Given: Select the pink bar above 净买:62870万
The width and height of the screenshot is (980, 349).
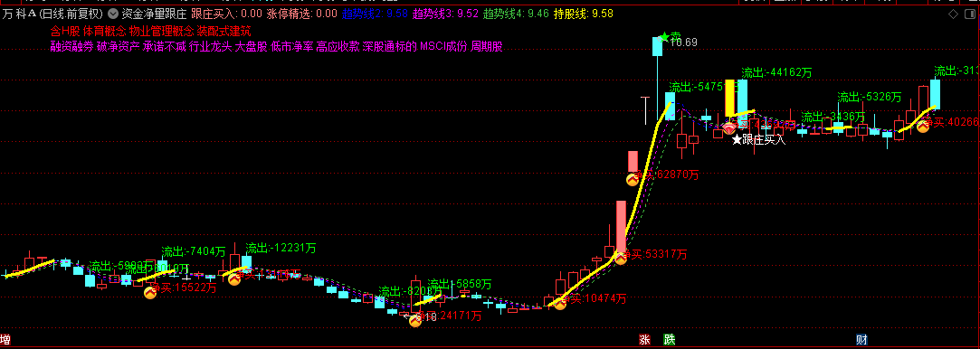Looking at the screenshot, I should coord(633,161).
